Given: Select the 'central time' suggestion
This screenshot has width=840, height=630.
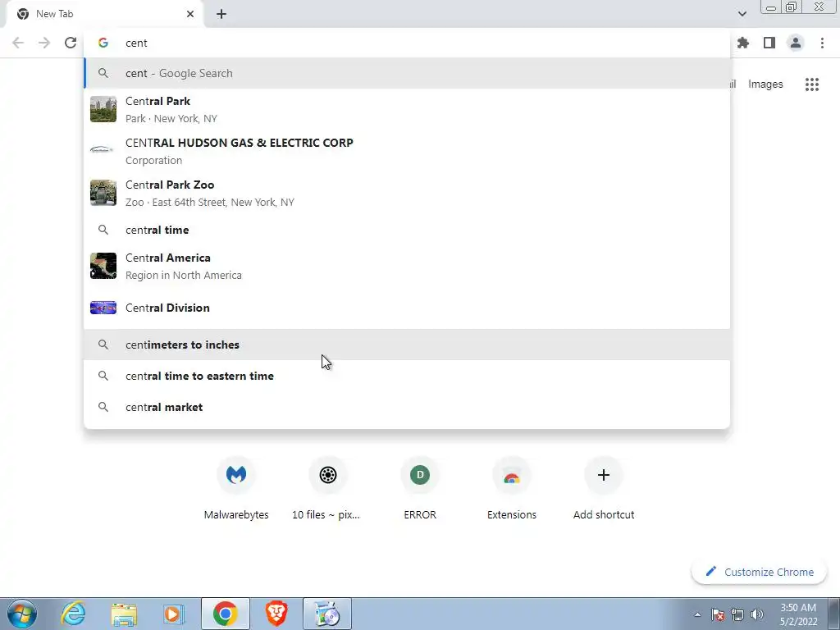Looking at the screenshot, I should (x=407, y=230).
